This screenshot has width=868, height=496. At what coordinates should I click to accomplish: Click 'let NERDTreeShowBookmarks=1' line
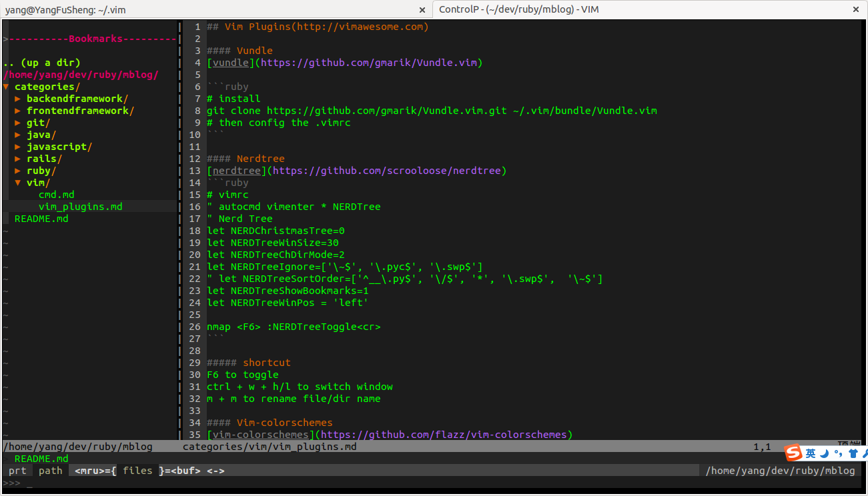[x=288, y=291]
